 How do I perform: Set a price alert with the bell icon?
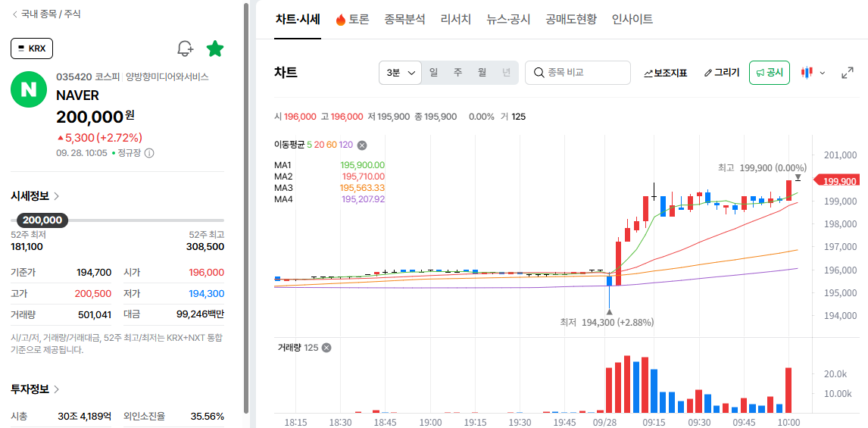(x=186, y=48)
